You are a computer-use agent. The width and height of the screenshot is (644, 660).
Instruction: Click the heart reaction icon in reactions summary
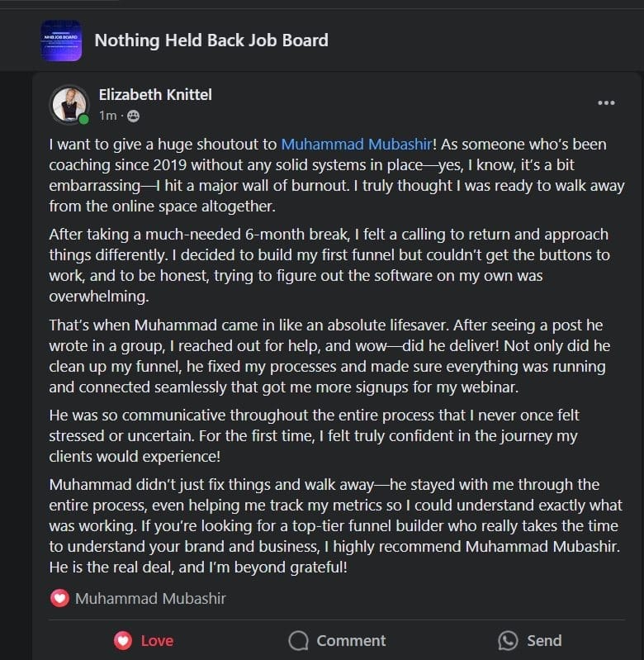pos(59,598)
